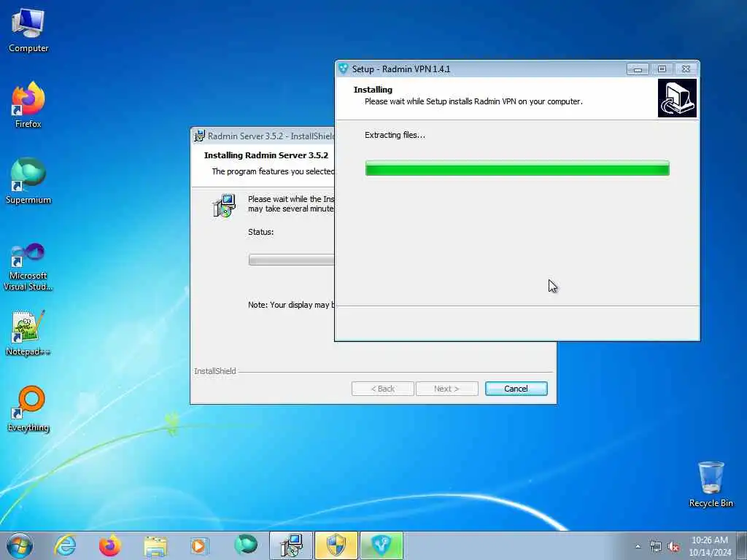Click the muted volume tray icon
747x560 pixels.
(x=673, y=547)
